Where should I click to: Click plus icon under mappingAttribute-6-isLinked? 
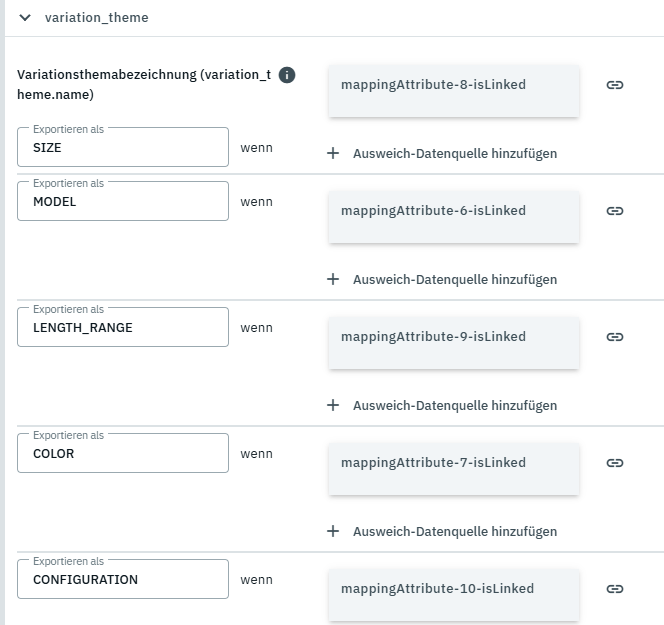pos(333,279)
